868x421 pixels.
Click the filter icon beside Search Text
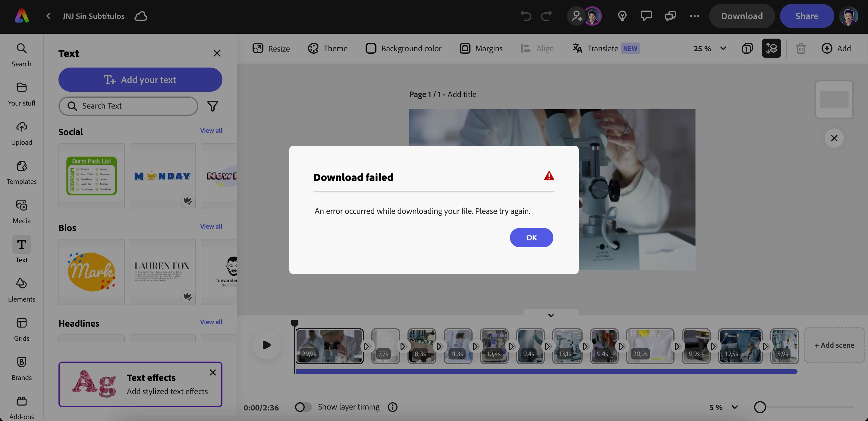tap(212, 106)
